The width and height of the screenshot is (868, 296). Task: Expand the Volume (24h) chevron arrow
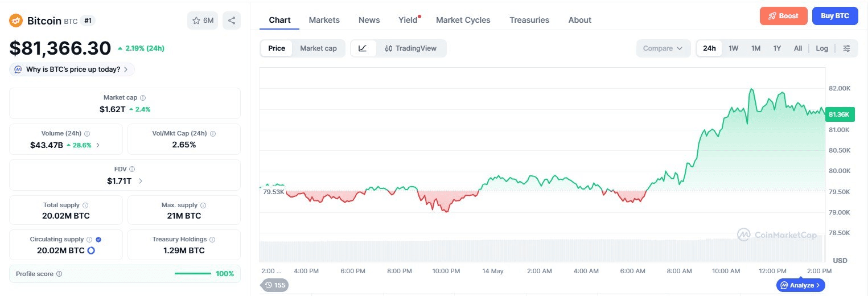coord(98,145)
